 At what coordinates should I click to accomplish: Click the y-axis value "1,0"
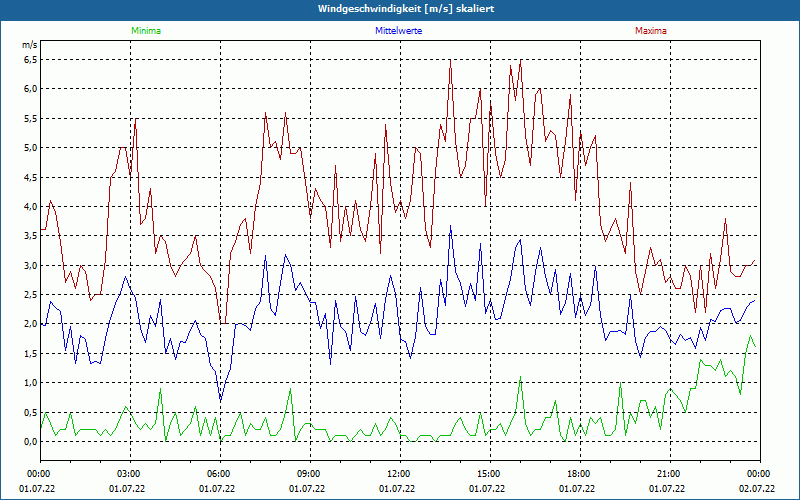pos(31,383)
